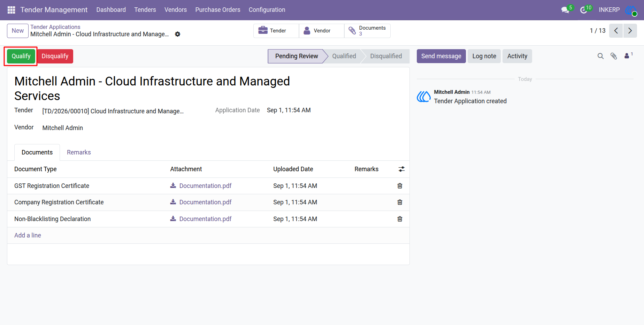The height and width of the screenshot is (325, 644).
Task: Open the Purchase Orders menu
Action: pyautogui.click(x=218, y=10)
